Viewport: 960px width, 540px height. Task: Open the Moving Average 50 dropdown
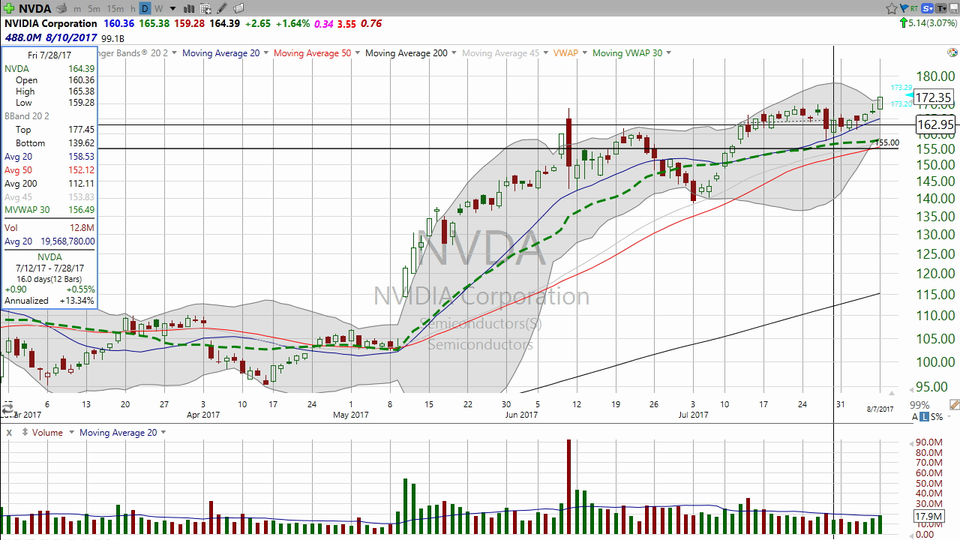coord(358,53)
